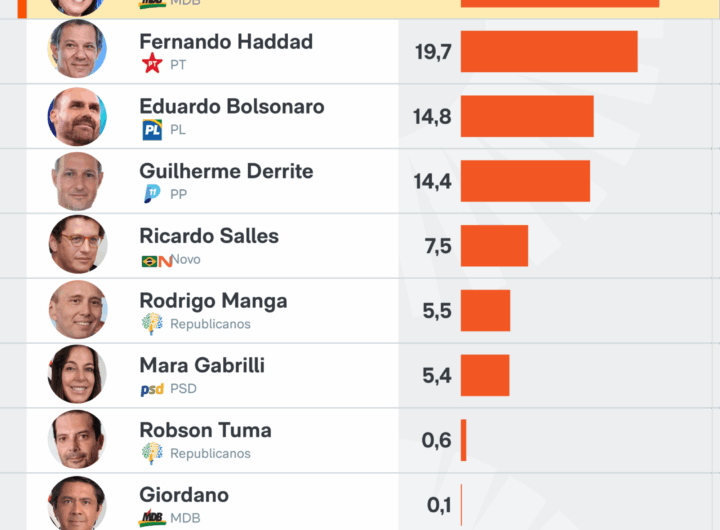Screen dimensions: 720x530
Task: Click Guilherme Derrite's portrait photo
Action: 77,181
